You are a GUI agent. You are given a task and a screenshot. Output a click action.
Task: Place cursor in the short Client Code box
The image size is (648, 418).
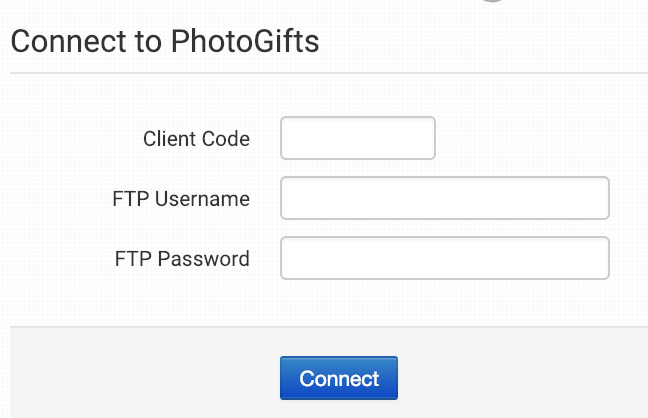358,138
